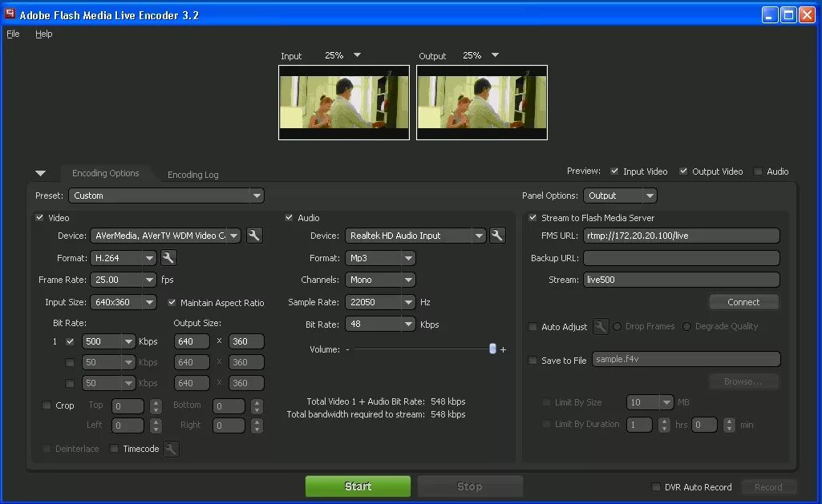This screenshot has width=822, height=504.
Task: Enable Audio preview checkbox
Action: (758, 171)
